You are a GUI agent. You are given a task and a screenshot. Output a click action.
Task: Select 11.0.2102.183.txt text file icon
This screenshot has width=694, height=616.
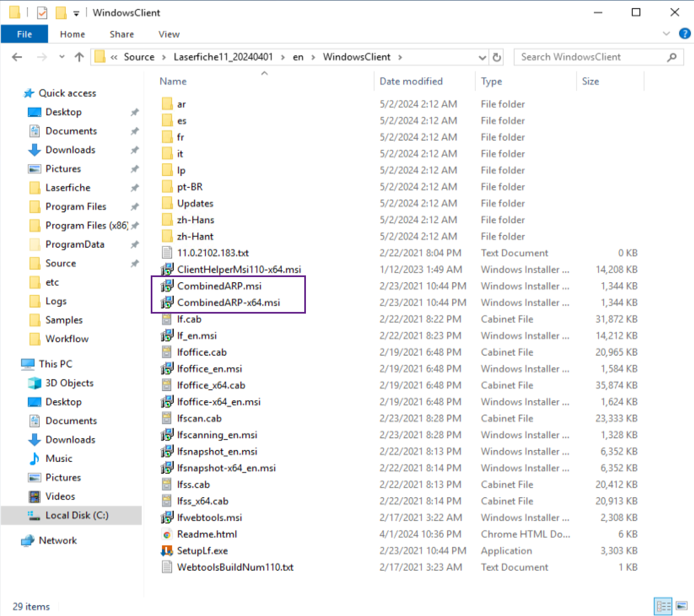167,253
